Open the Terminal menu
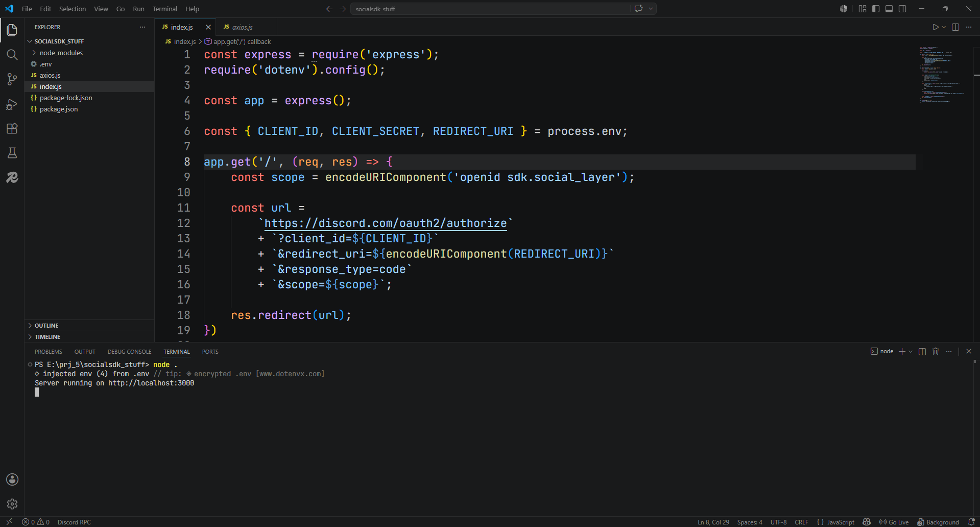 click(x=164, y=9)
